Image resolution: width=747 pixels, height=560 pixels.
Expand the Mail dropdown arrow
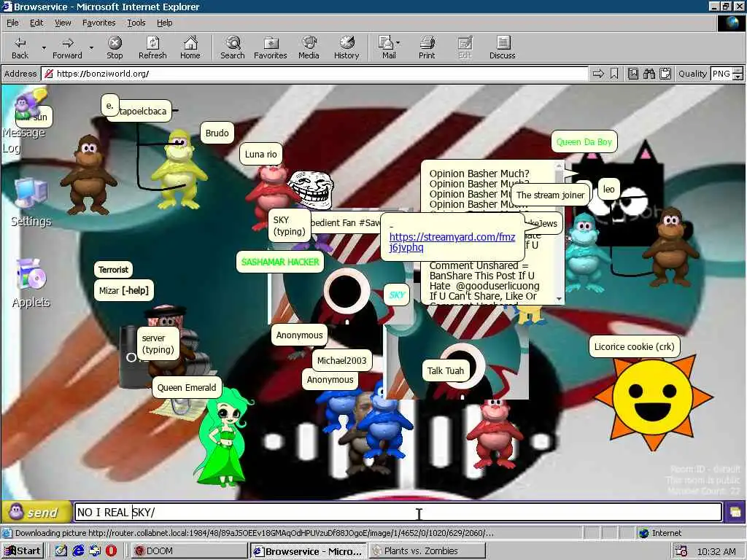(398, 43)
